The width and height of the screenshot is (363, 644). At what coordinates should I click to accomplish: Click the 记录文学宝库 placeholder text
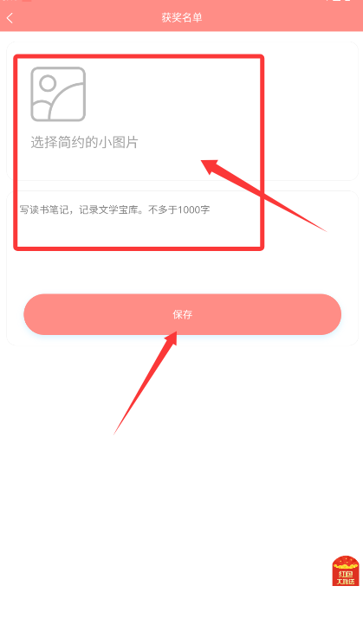pyautogui.click(x=110, y=209)
